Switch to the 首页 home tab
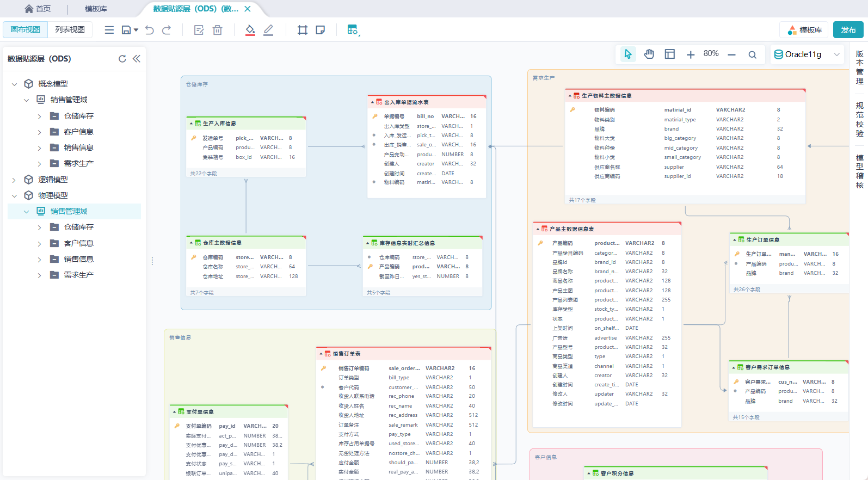868x480 pixels. (x=38, y=9)
